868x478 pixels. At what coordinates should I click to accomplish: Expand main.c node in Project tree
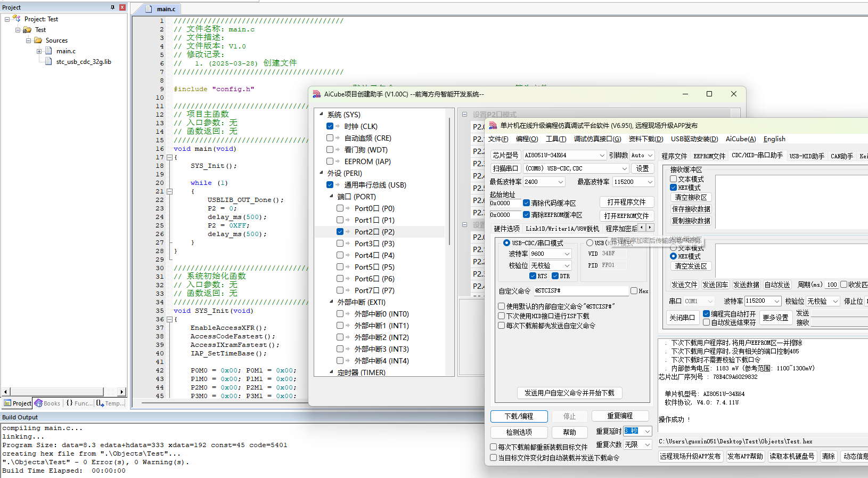pos(39,51)
